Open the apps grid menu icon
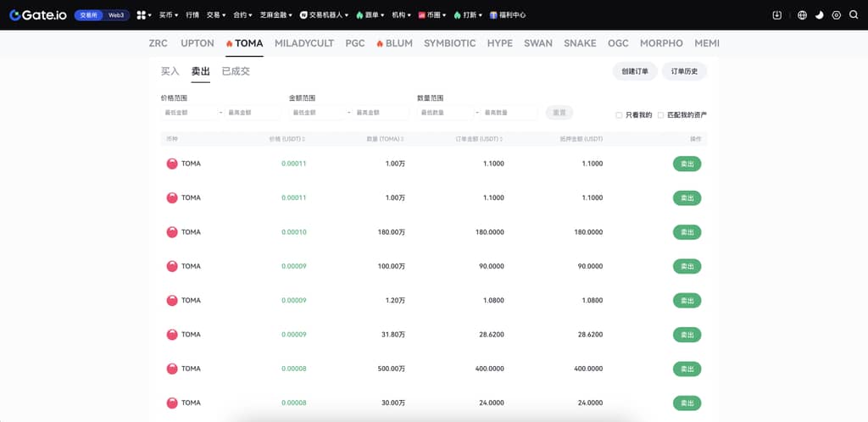868x422 pixels. [142, 15]
